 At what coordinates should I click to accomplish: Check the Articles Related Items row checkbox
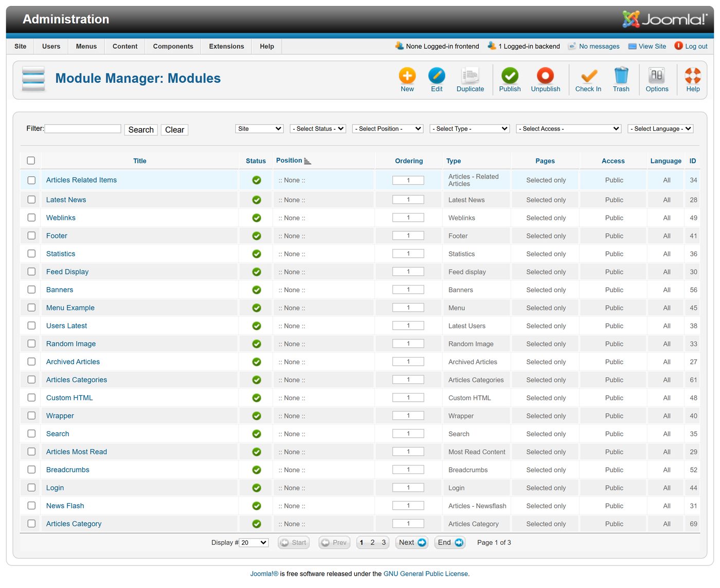tap(31, 181)
